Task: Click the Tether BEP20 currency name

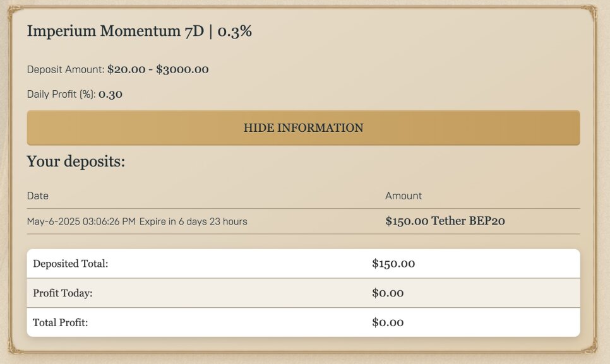Action: click(468, 221)
